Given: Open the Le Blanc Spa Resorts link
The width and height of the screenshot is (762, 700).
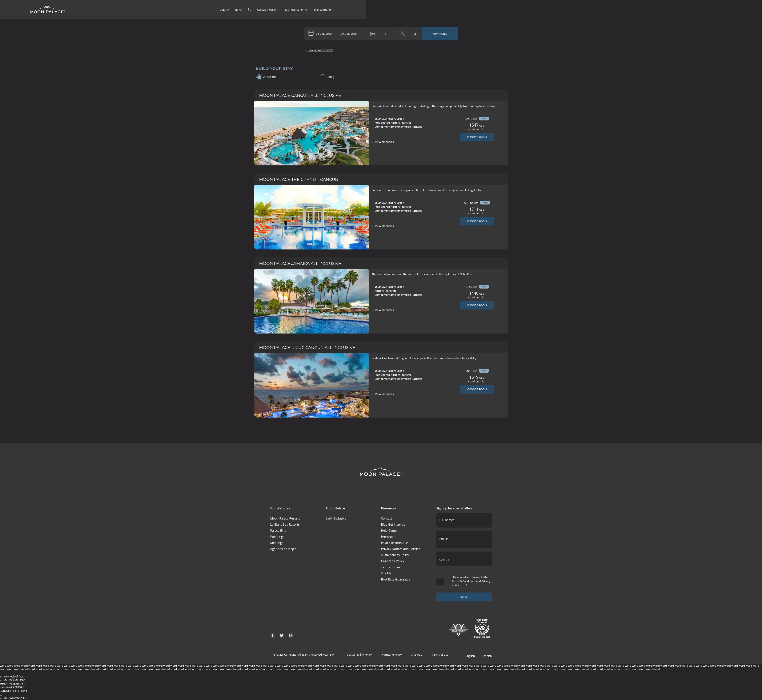Looking at the screenshot, I should pyautogui.click(x=285, y=525).
